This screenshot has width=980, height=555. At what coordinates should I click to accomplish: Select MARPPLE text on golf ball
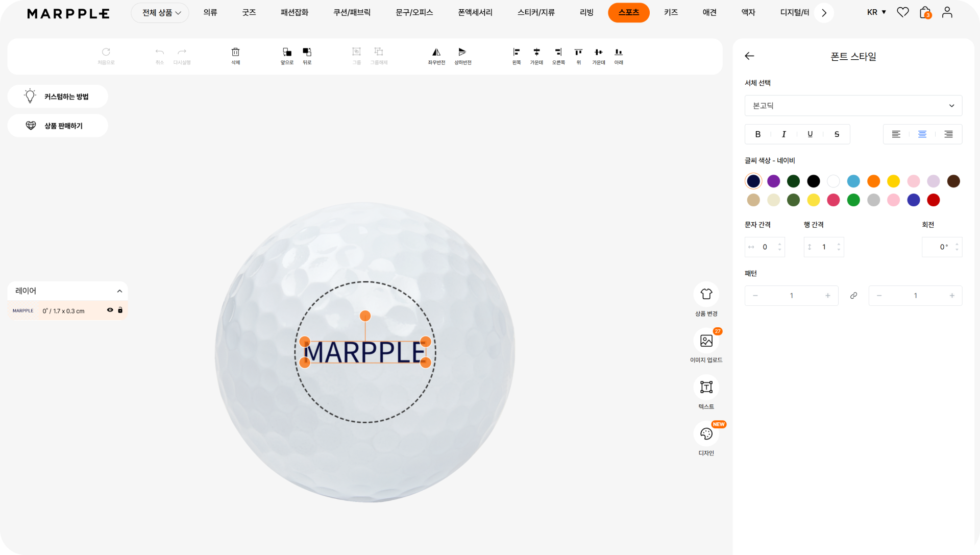point(365,352)
